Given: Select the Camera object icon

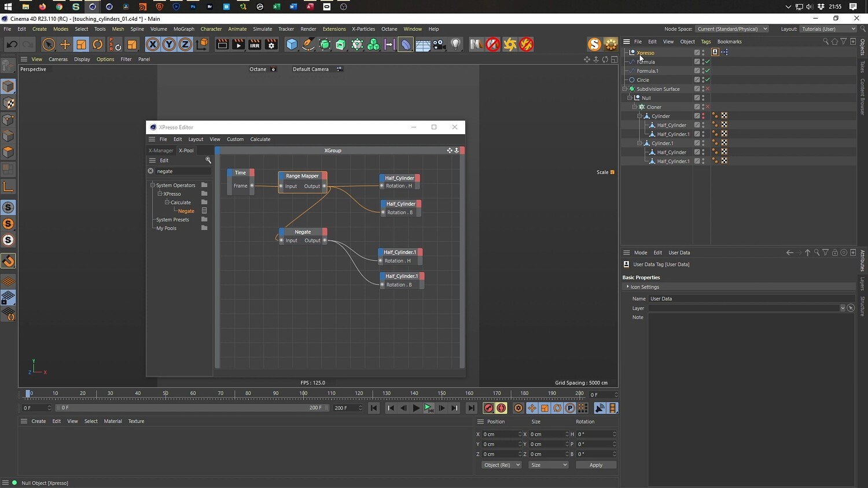Looking at the screenshot, I should click(439, 45).
